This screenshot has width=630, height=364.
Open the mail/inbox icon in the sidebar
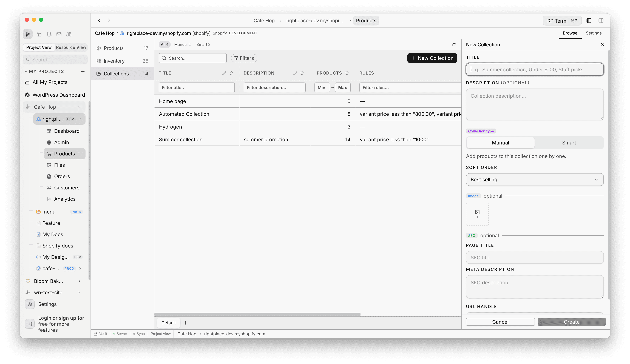(59, 34)
